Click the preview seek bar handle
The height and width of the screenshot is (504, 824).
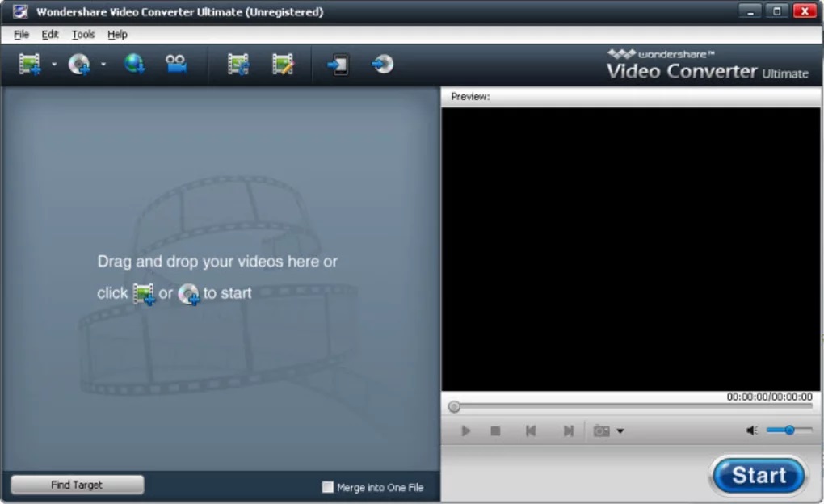click(454, 407)
